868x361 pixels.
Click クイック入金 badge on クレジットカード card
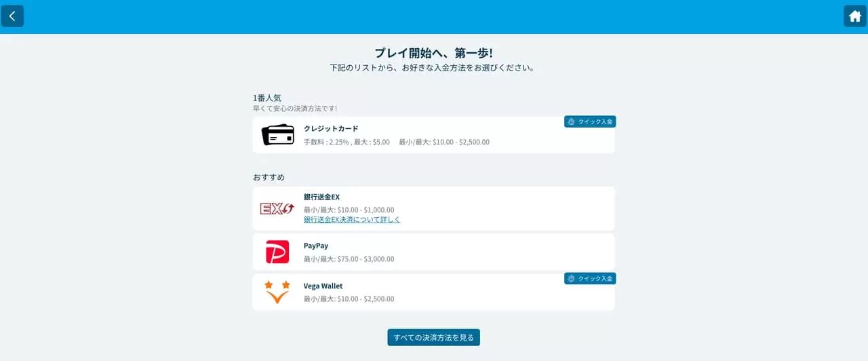(590, 121)
